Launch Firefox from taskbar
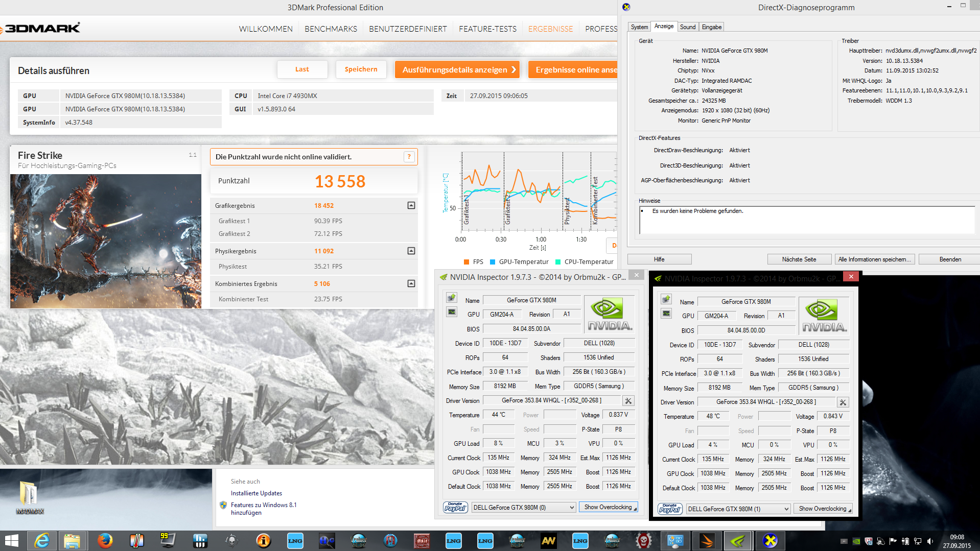Screen dimensions: 980x551 pos(105,540)
